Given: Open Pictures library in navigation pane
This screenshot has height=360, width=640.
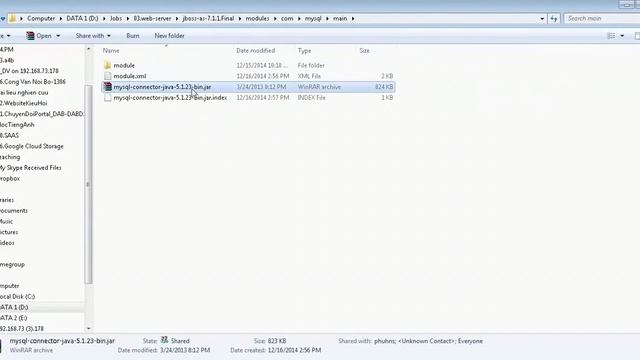Looking at the screenshot, I should (x=9, y=232).
